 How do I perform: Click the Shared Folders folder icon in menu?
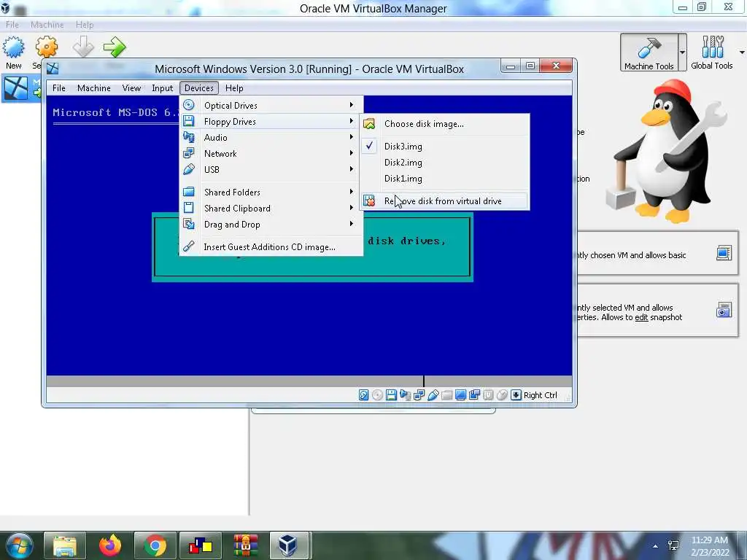(189, 192)
